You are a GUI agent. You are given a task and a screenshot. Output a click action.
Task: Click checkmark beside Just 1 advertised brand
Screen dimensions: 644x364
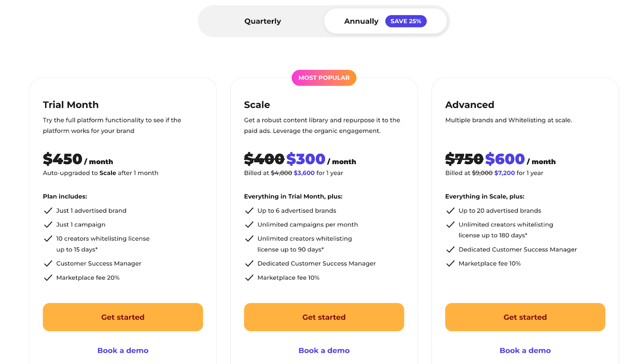[x=48, y=211]
